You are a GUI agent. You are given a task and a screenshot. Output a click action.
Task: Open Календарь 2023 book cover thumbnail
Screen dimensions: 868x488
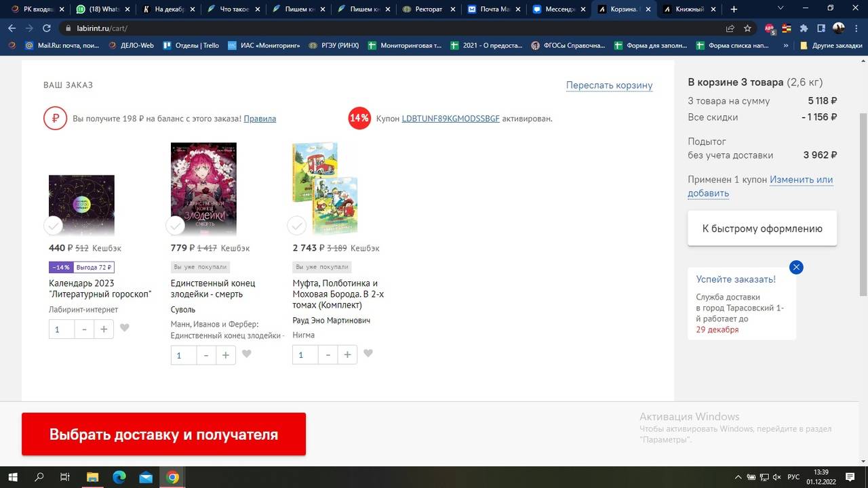81,206
